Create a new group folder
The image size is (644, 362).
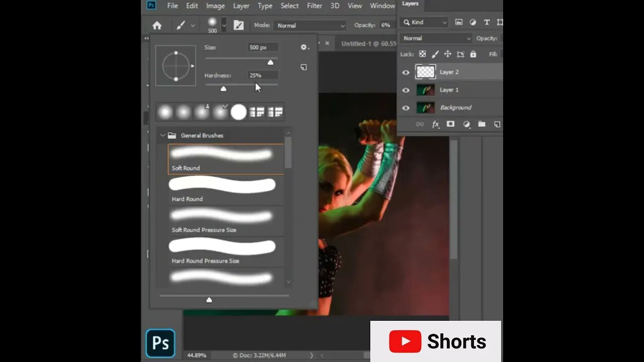tap(481, 124)
